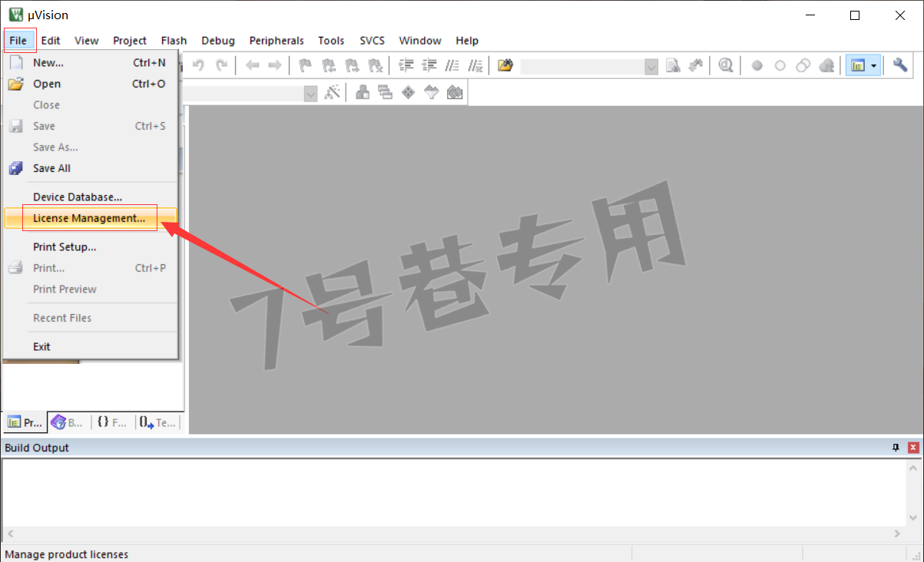The image size is (924, 562).
Task: Click the Find document icon beside search box
Action: coord(673,65)
